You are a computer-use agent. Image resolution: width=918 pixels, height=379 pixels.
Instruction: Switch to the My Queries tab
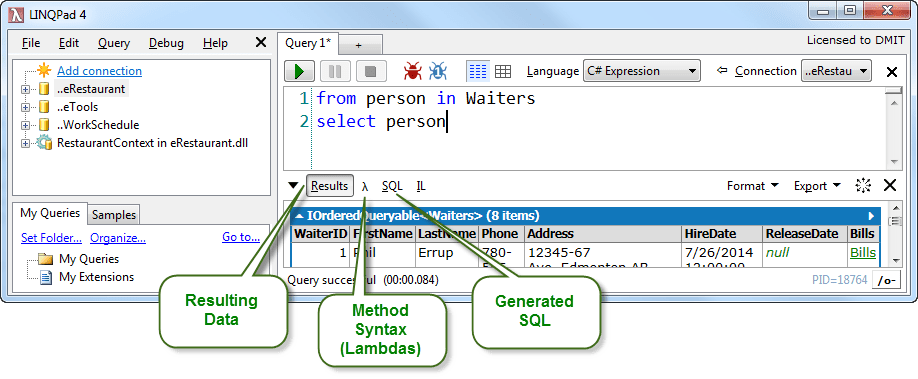(x=50, y=213)
